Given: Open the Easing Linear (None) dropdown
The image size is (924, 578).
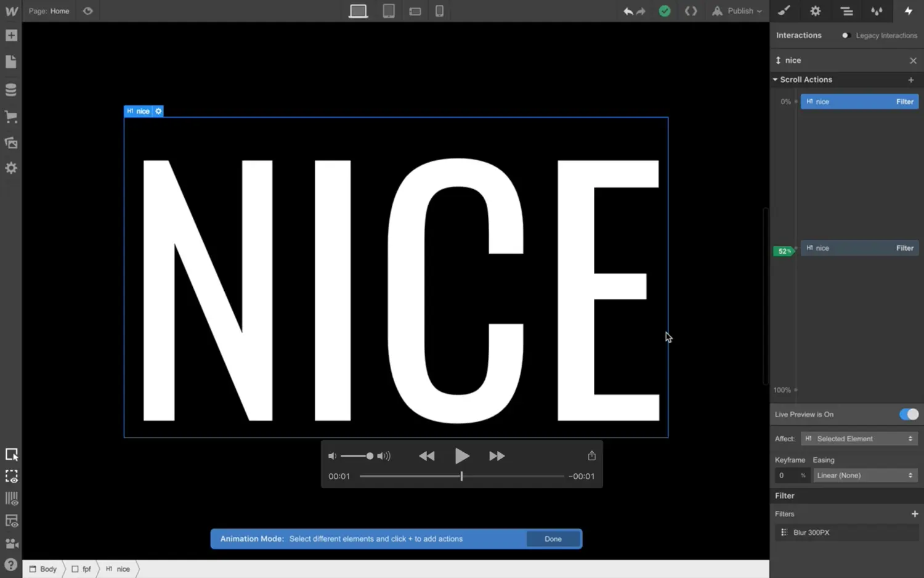Looking at the screenshot, I should coord(865,476).
